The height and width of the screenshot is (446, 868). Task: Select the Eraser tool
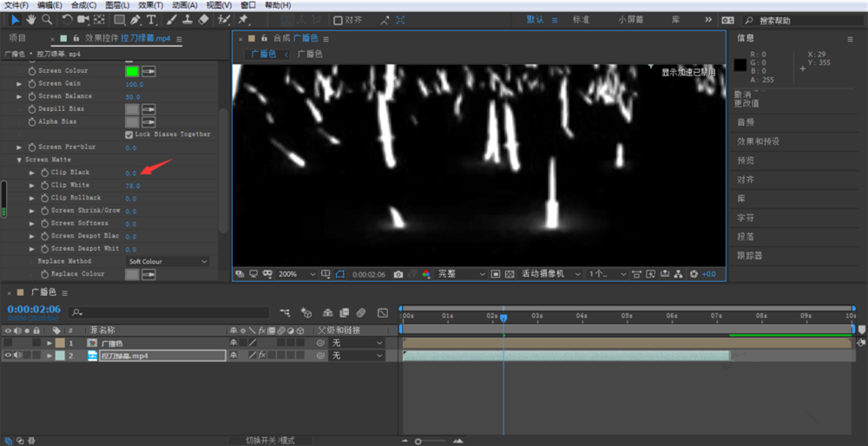point(203,19)
